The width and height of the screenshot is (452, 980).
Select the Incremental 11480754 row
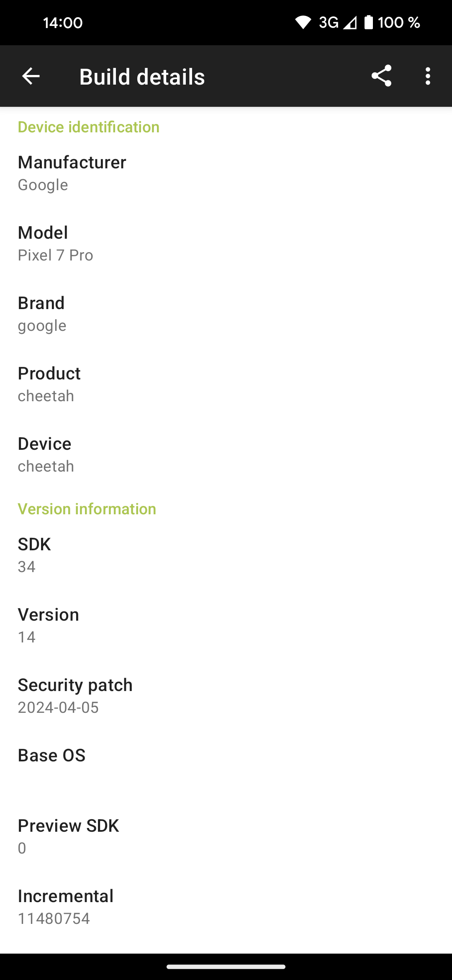[x=226, y=907]
